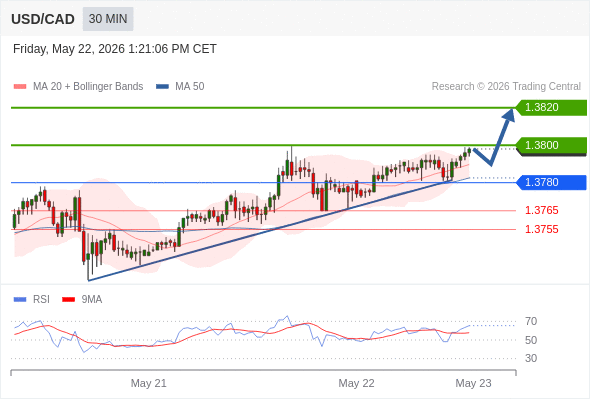The image size is (590, 400).
Task: Click the 'MA 50' legend label
Action: [190, 87]
